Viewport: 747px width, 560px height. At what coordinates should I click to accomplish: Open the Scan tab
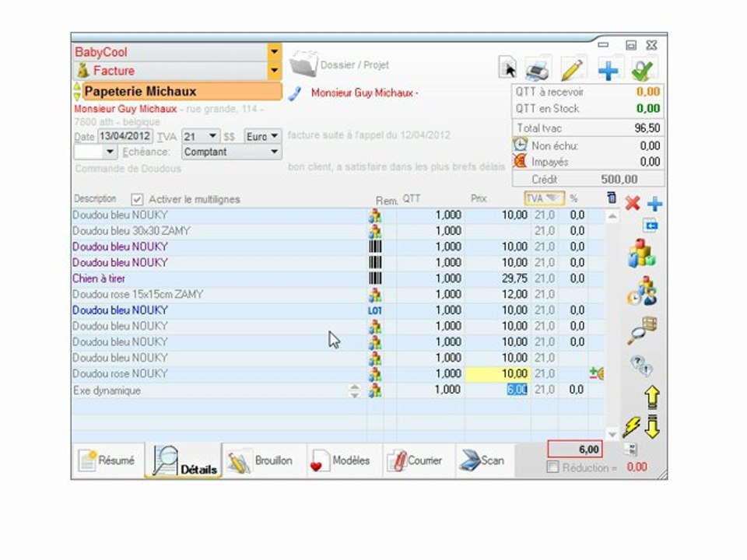tap(484, 461)
